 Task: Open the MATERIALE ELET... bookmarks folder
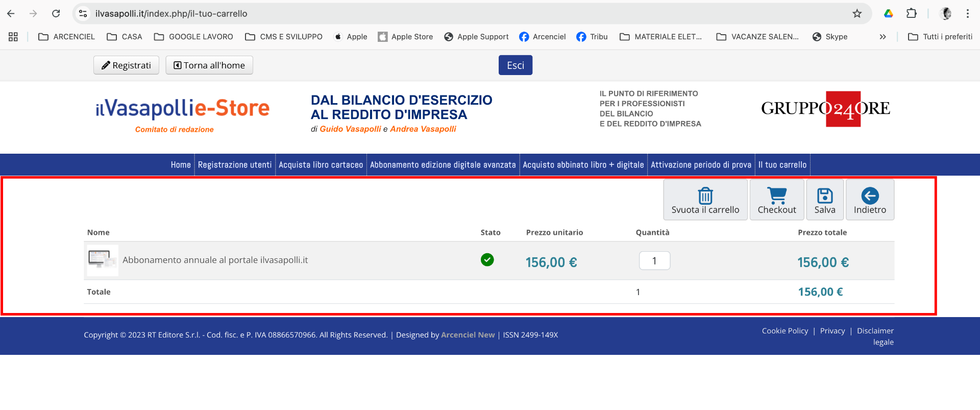tap(660, 37)
